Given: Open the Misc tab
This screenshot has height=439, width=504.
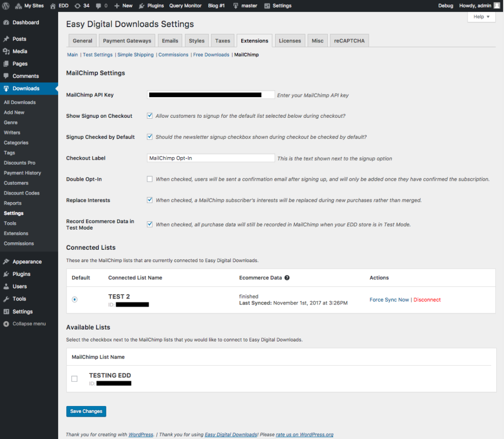Looking at the screenshot, I should [x=317, y=41].
